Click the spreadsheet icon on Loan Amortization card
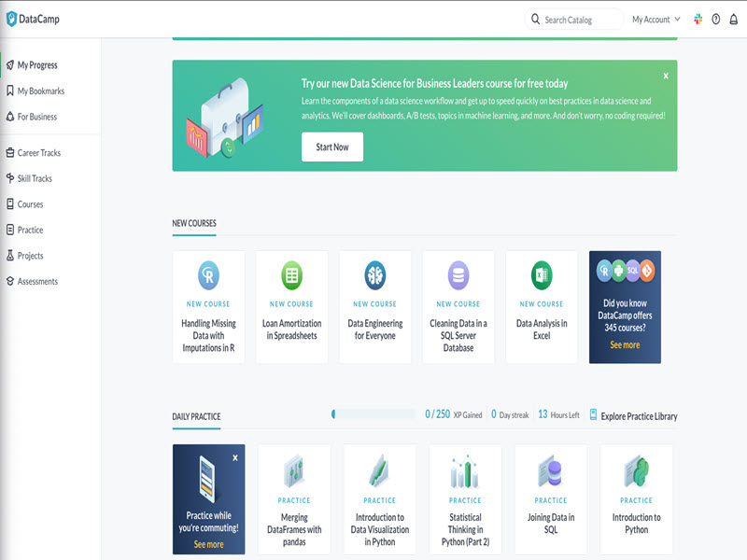The height and width of the screenshot is (560, 747). click(292, 275)
